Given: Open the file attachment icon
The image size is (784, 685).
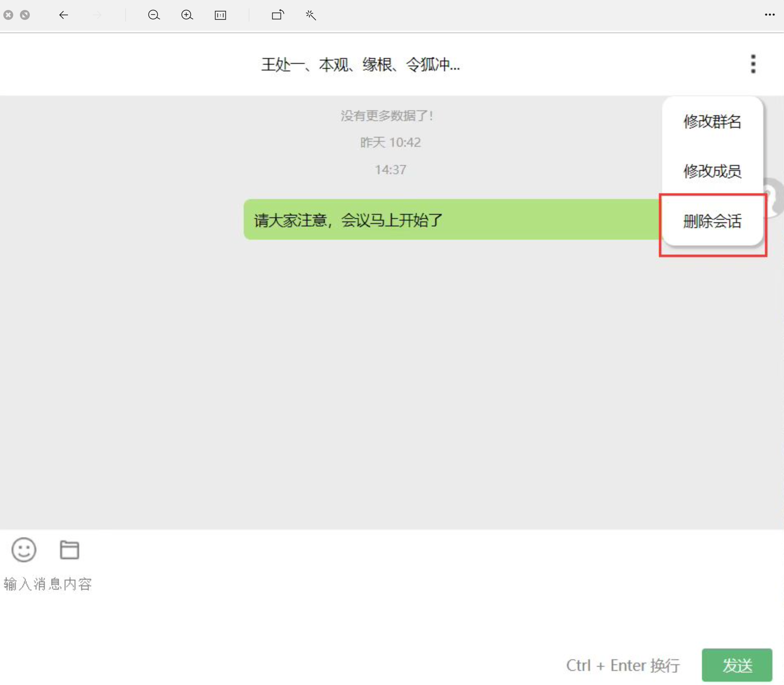Looking at the screenshot, I should [69, 550].
